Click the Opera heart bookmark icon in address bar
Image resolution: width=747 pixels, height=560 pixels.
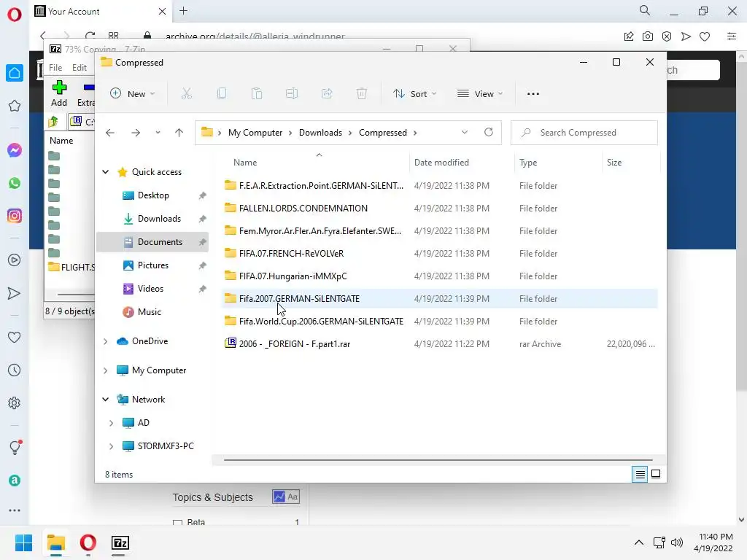(705, 36)
